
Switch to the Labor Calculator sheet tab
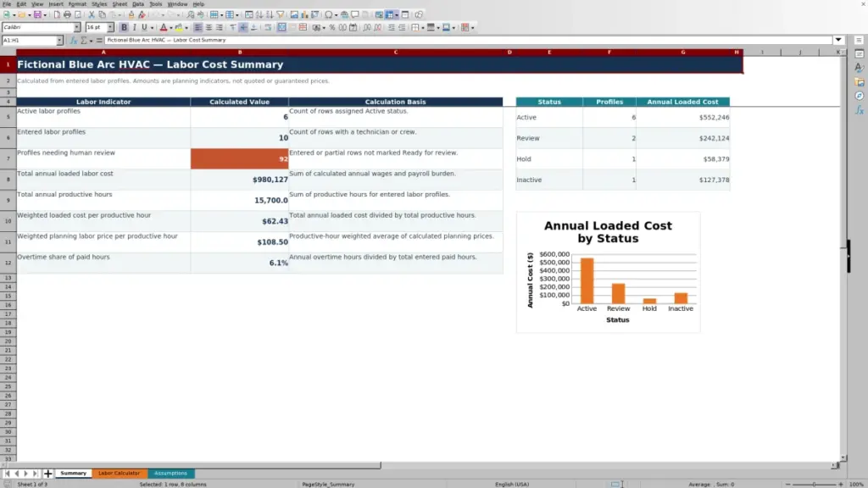click(119, 474)
